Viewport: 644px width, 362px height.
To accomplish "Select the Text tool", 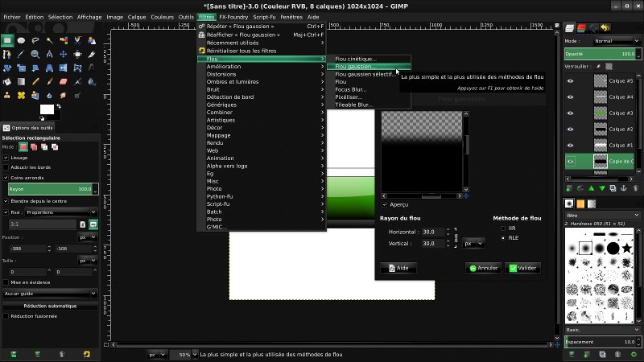I will point(91,68).
